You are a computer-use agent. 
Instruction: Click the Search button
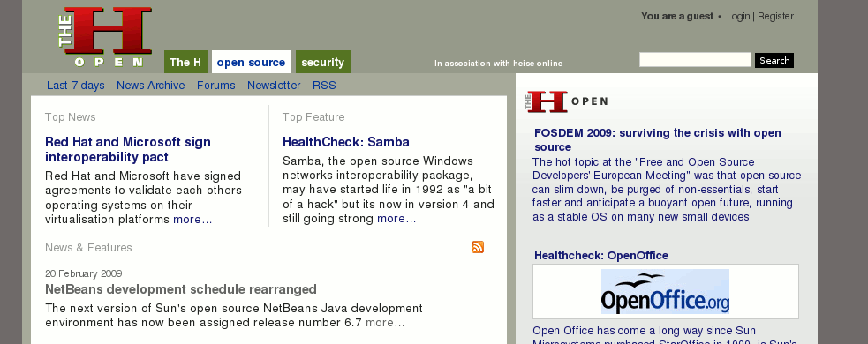pos(774,60)
